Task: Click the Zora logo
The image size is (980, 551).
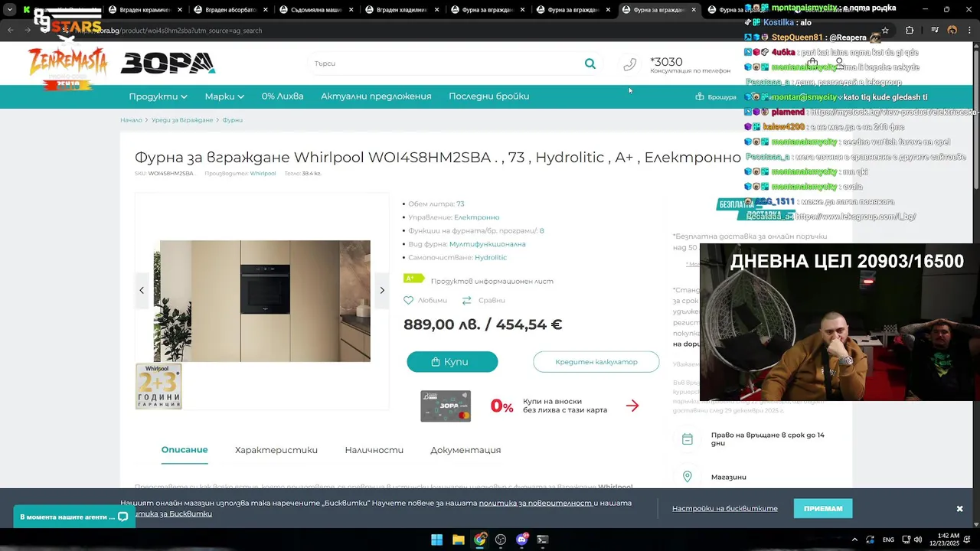Action: [x=168, y=64]
